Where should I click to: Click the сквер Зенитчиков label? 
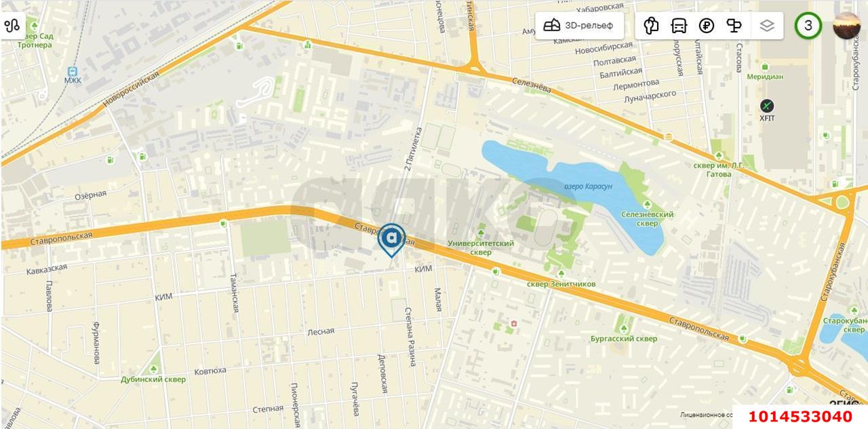click(x=561, y=283)
